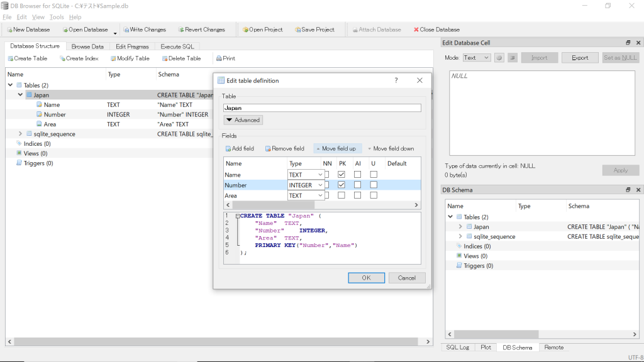Viewport: 644px width, 362px height.
Task: Switch to Execute SQL tab
Action: tap(177, 47)
